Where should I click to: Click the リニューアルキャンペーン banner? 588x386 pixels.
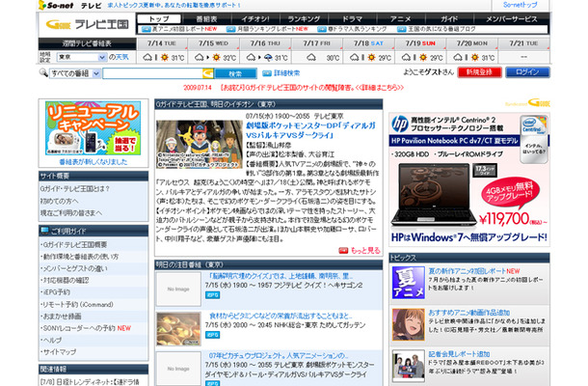point(93,128)
